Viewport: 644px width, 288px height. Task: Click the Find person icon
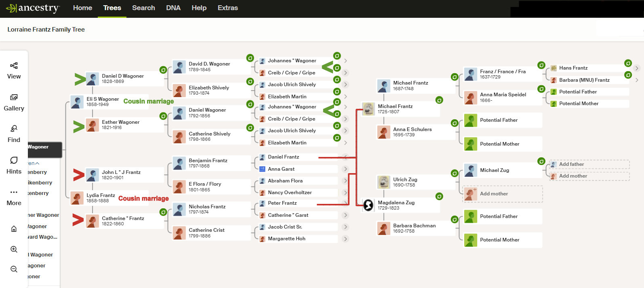click(x=14, y=129)
